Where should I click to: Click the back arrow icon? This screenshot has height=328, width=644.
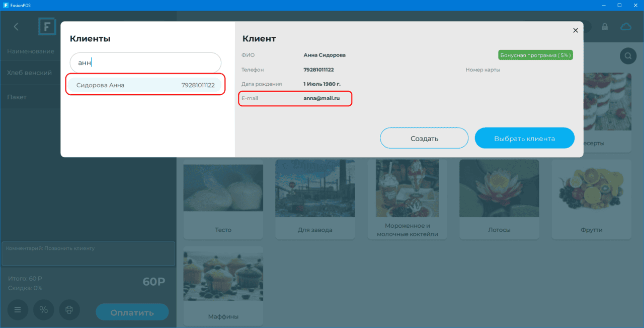click(16, 27)
